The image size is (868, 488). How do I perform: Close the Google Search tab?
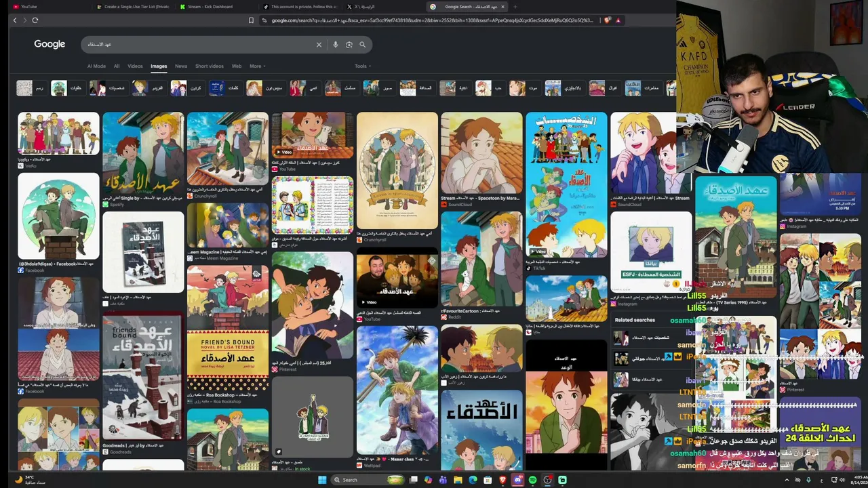[502, 7]
